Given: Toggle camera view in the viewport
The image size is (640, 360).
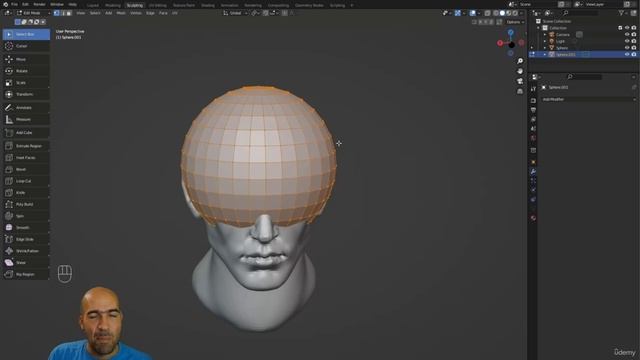Looking at the screenshot, I should pos(520,81).
